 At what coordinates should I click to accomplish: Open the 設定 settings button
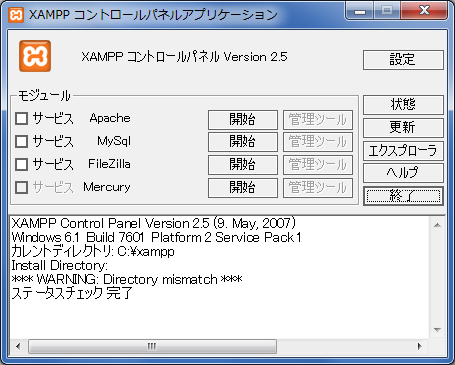point(403,60)
